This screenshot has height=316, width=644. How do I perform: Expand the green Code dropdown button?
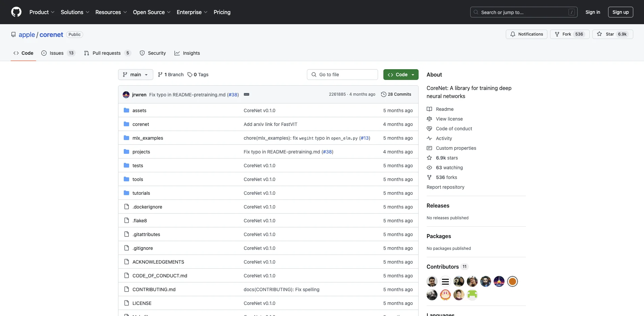401,75
